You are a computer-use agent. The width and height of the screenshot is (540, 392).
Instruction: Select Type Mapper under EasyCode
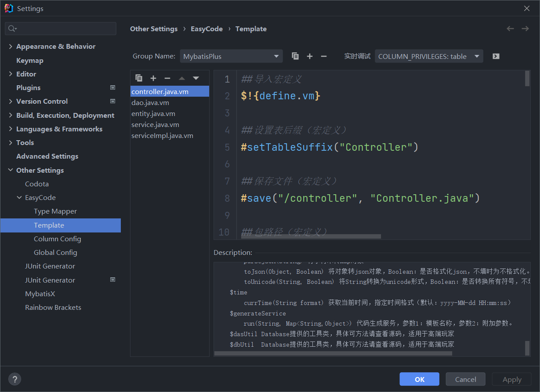pyautogui.click(x=55, y=211)
